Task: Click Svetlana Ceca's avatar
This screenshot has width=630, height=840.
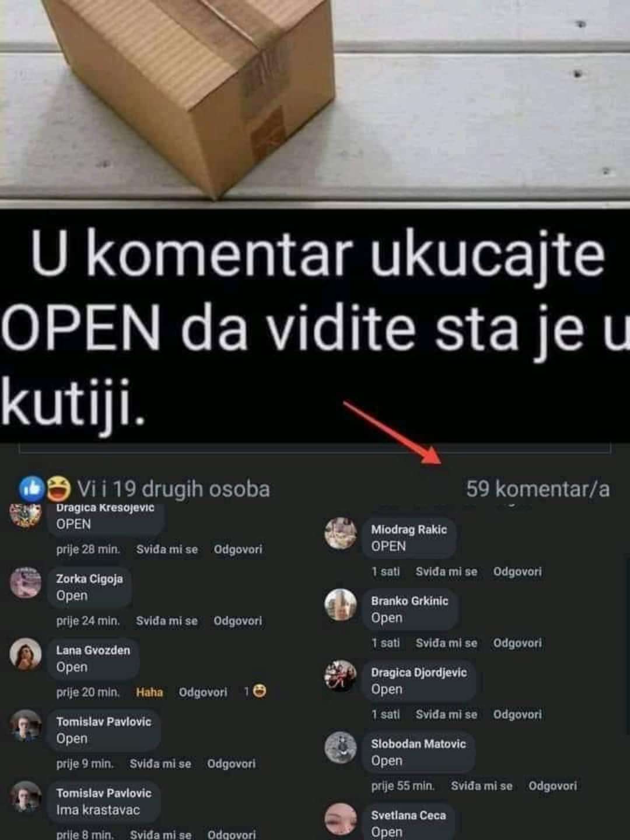Action: click(x=341, y=819)
